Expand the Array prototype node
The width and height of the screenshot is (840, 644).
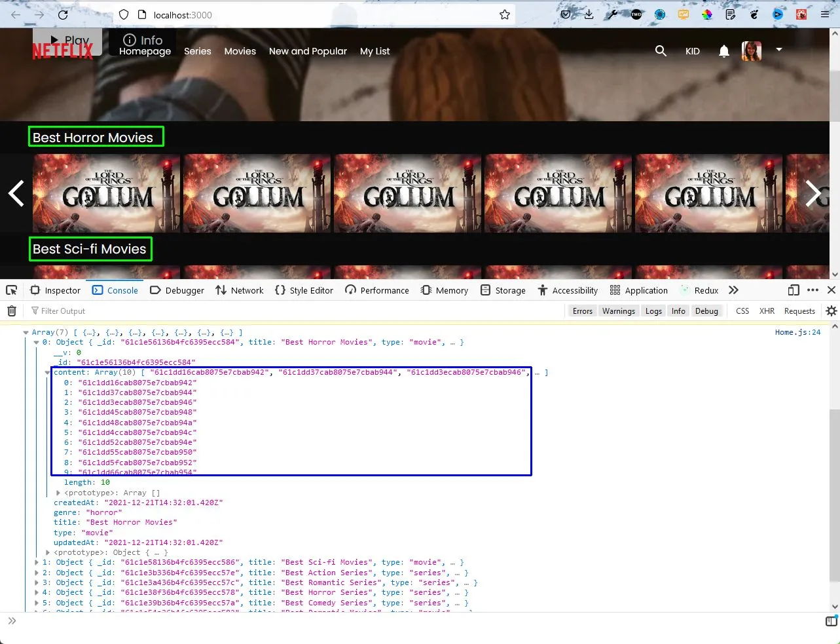point(58,493)
